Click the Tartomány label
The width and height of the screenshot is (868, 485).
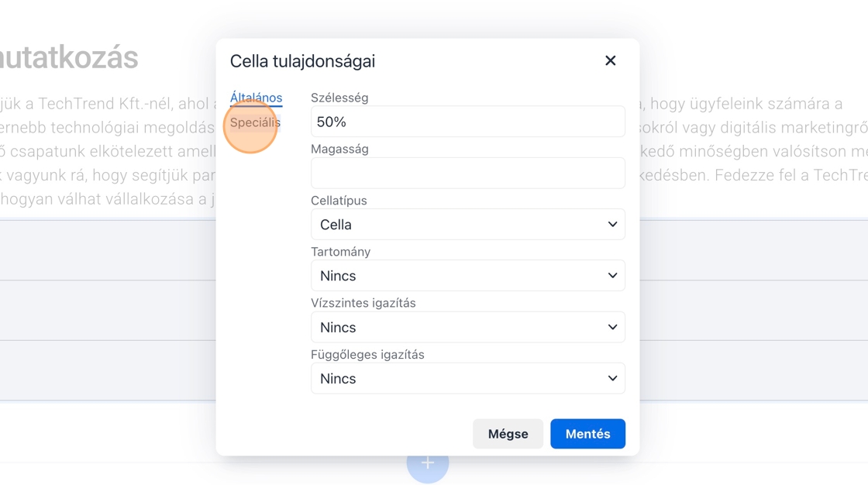click(x=340, y=252)
